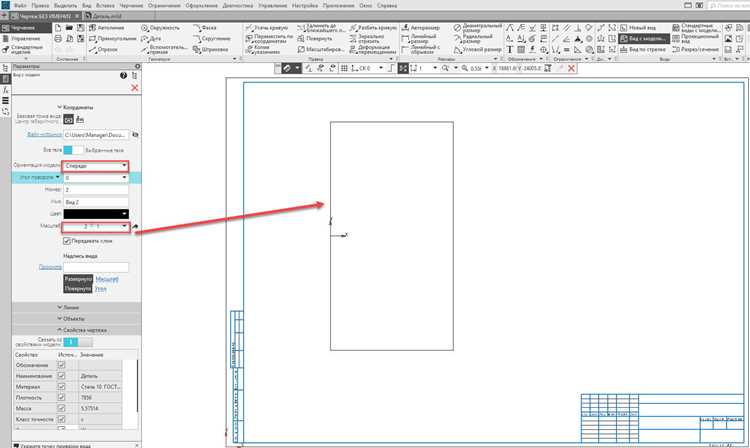Select the Фаска chamfer tool

click(x=205, y=28)
